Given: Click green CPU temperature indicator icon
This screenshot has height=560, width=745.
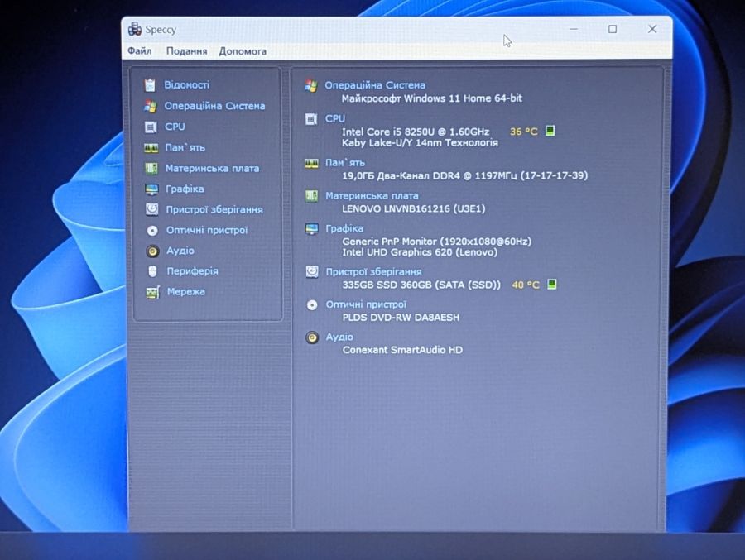Looking at the screenshot, I should point(550,131).
